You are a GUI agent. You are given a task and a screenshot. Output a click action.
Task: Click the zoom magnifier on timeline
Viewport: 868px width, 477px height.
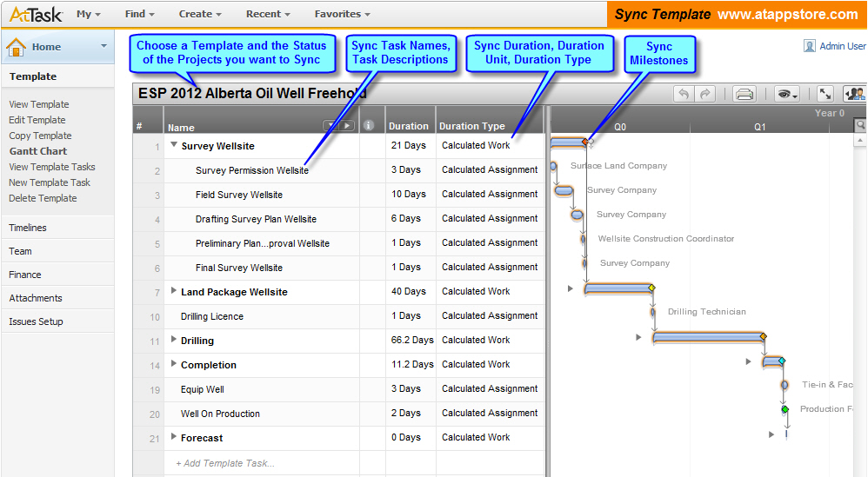(x=861, y=126)
